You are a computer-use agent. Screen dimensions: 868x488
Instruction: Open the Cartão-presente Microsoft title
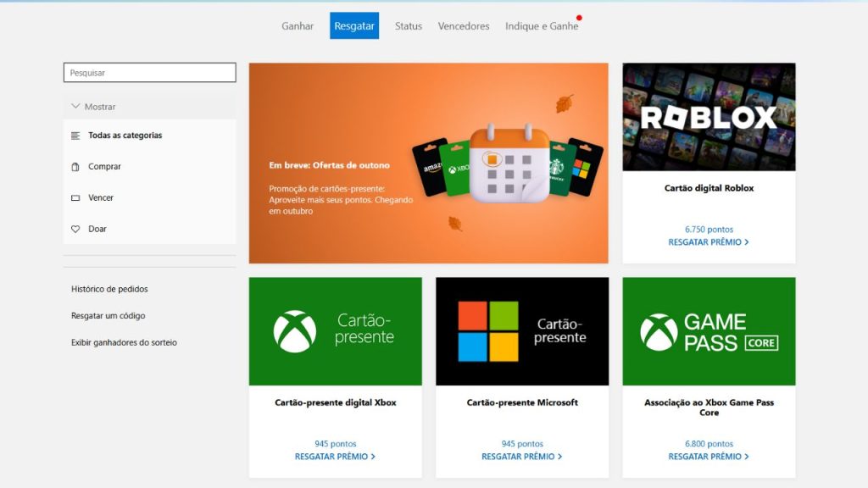[522, 402]
